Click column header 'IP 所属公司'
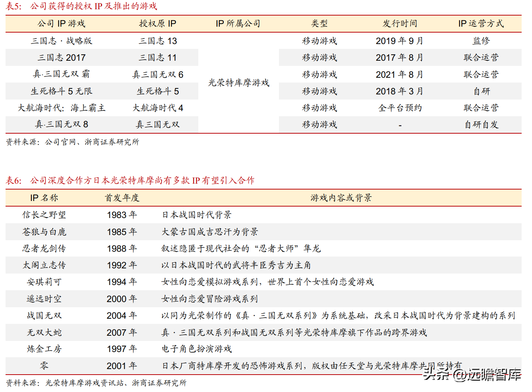 click(x=238, y=24)
